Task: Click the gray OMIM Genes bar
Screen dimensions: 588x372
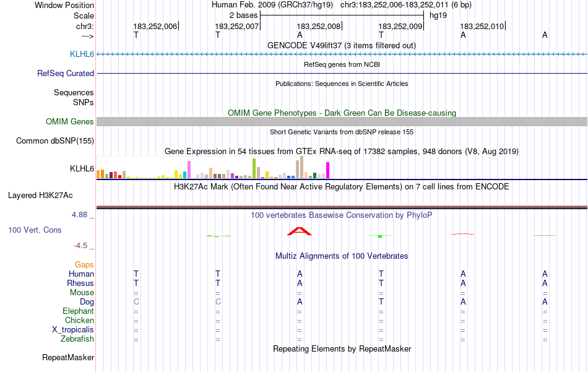Action: point(342,121)
